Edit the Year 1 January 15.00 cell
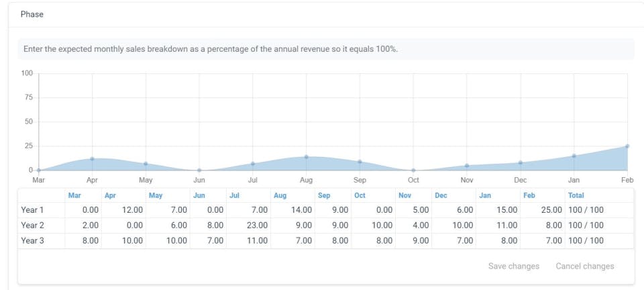Viewport: 644px width, 290px height. (498, 210)
